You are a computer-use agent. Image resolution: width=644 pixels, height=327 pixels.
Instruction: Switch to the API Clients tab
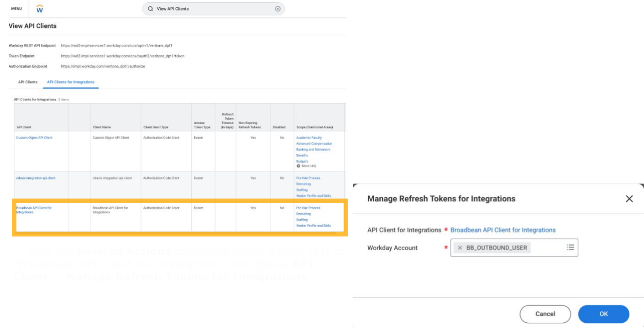(28, 81)
